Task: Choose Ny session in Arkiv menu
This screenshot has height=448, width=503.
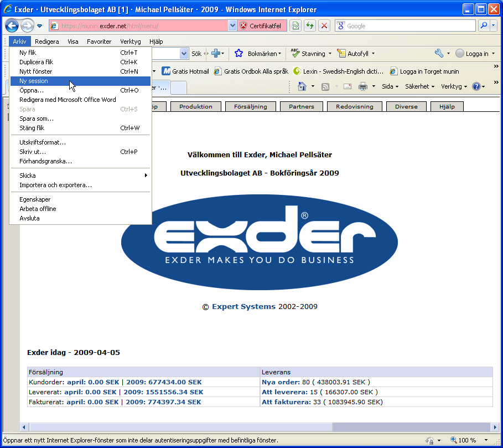Action: point(81,81)
